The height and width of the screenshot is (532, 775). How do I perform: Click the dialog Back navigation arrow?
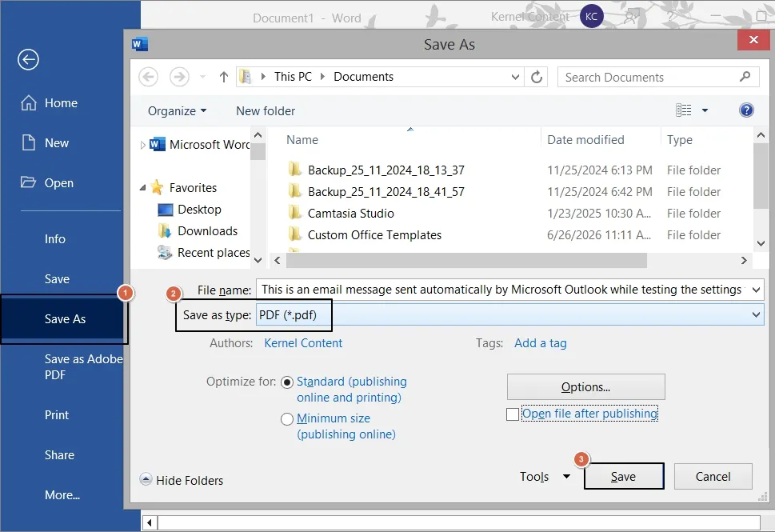tap(148, 77)
